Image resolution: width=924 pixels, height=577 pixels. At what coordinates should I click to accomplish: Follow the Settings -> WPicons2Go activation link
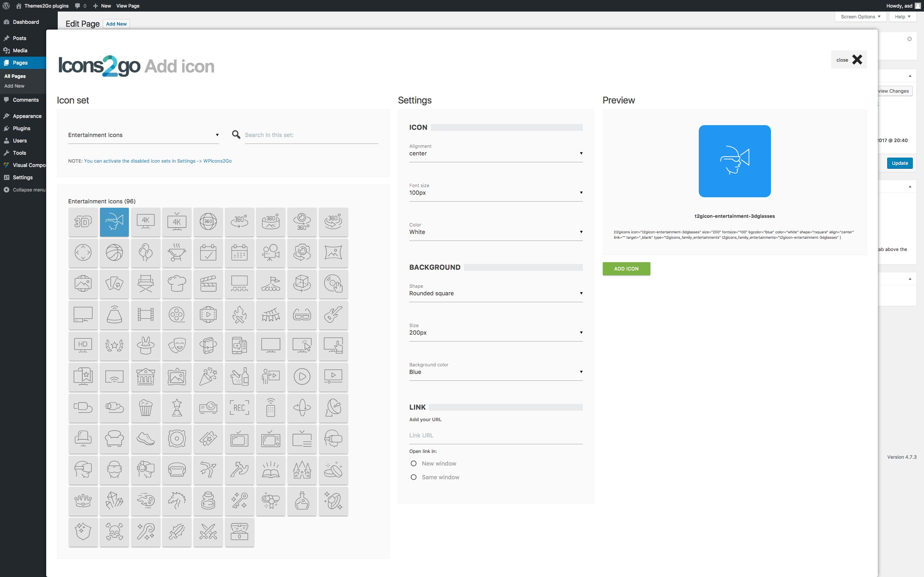(158, 161)
